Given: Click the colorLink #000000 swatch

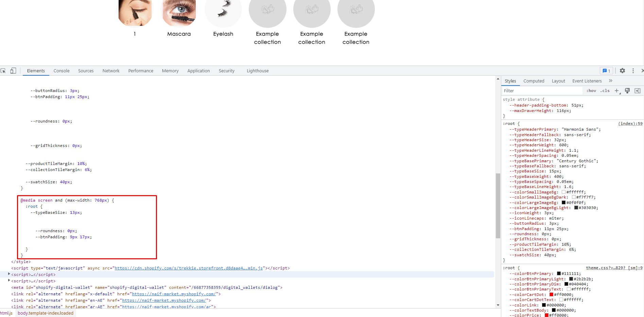Looking at the screenshot, I should (544, 305).
